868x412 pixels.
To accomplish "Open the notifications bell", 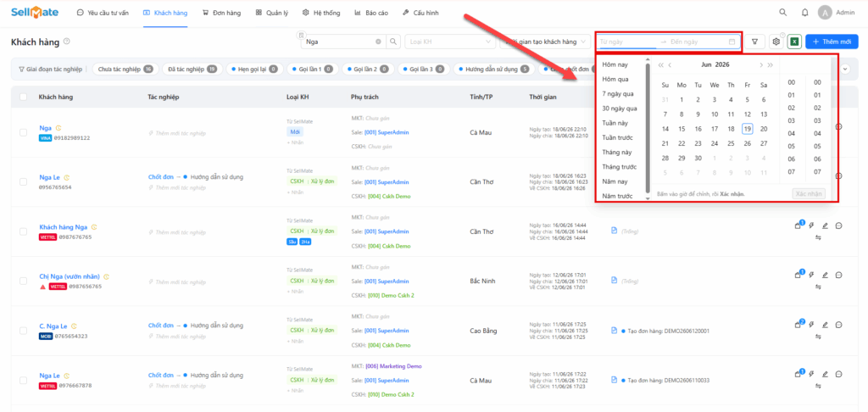I will [805, 12].
